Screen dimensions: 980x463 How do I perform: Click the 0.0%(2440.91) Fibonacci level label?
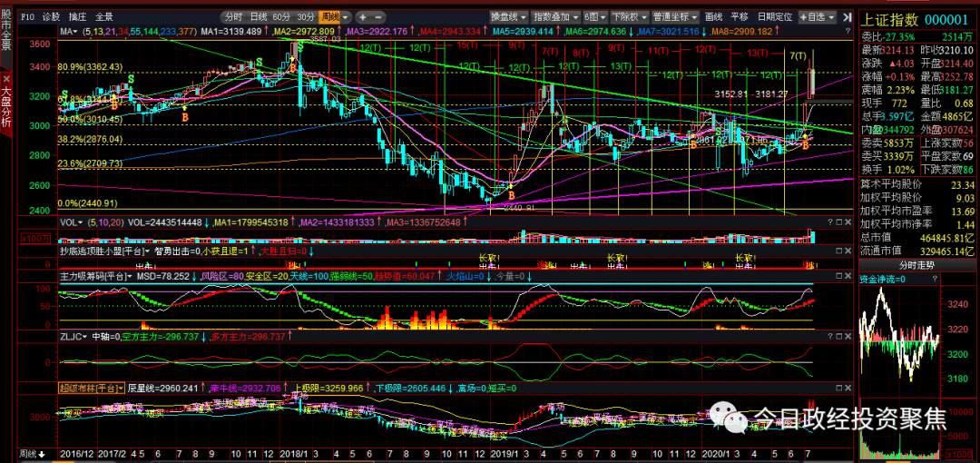(x=87, y=203)
